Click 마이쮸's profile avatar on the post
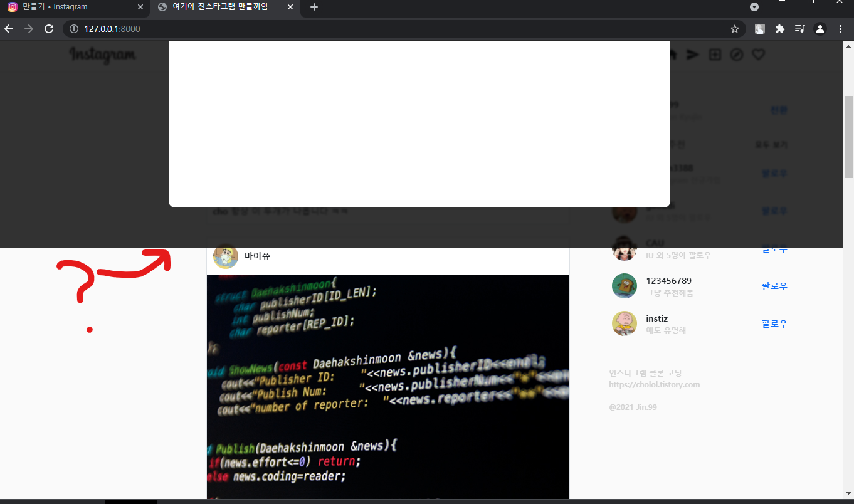 (x=226, y=256)
